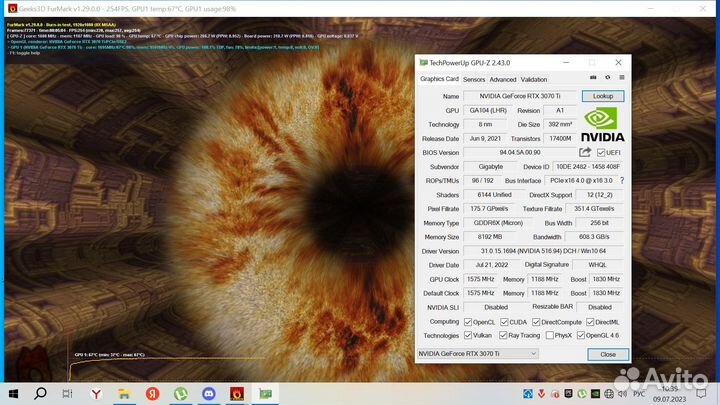720x405 pixels.
Task: Click the Shaders value 6144 Unified
Action: click(x=494, y=195)
